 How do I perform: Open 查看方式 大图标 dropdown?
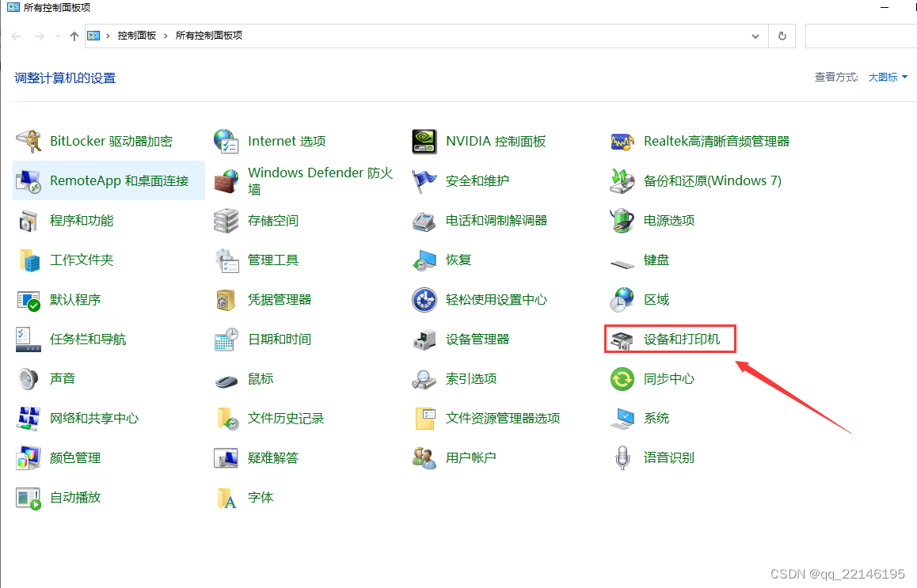click(x=888, y=77)
